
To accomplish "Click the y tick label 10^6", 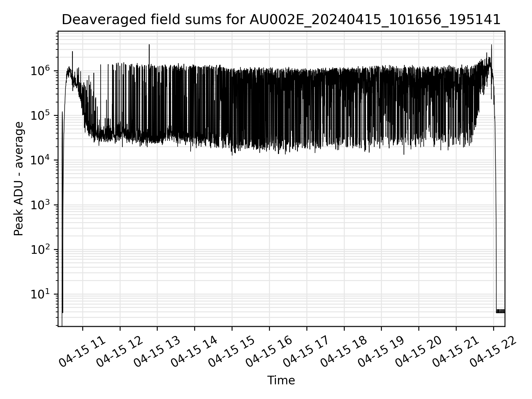I will click(x=40, y=70).
